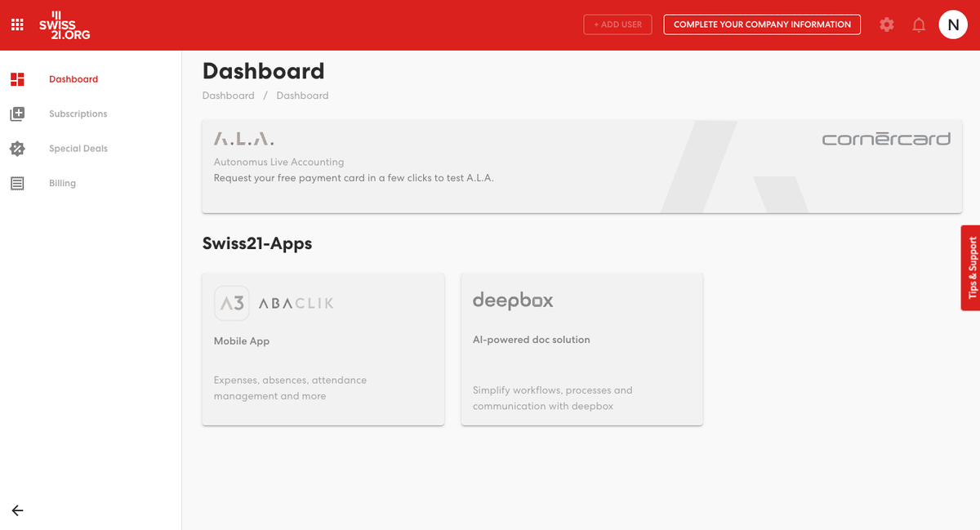Click the deepbox logo
980x530 pixels.
tap(513, 301)
